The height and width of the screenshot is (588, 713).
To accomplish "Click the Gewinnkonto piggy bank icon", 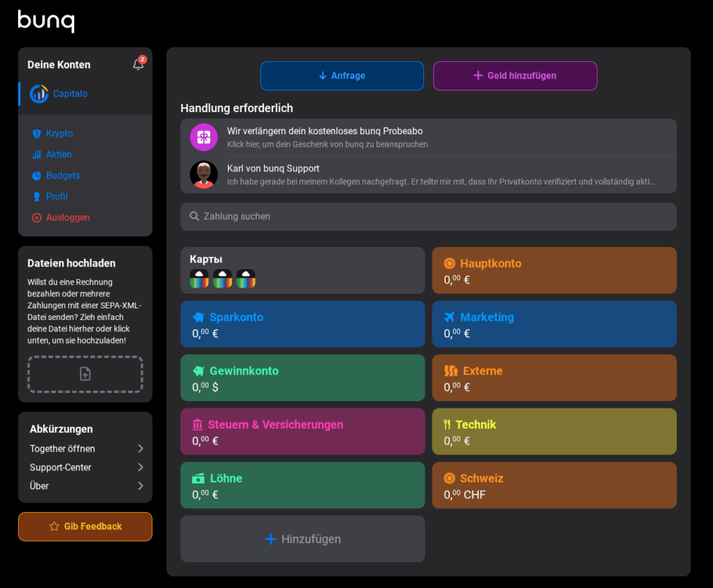I will [x=198, y=371].
